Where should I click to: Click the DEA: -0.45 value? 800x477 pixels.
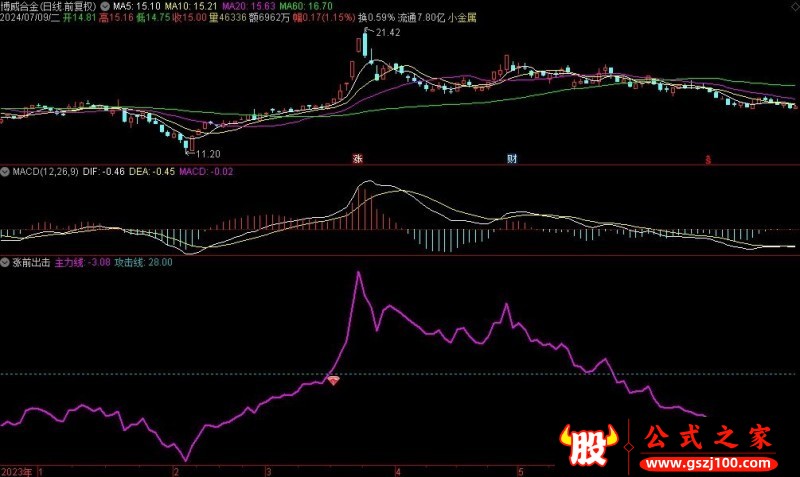(152, 172)
